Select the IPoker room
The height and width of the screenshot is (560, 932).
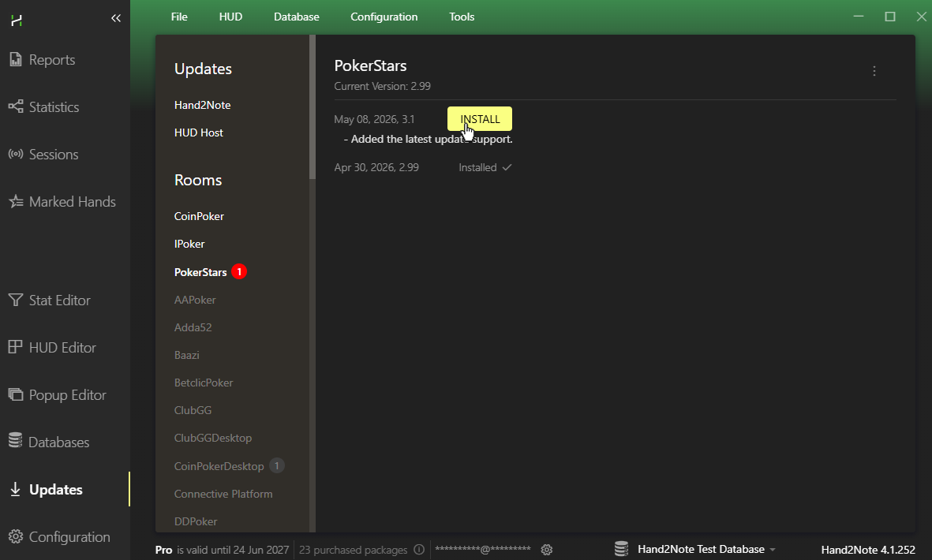[189, 244]
